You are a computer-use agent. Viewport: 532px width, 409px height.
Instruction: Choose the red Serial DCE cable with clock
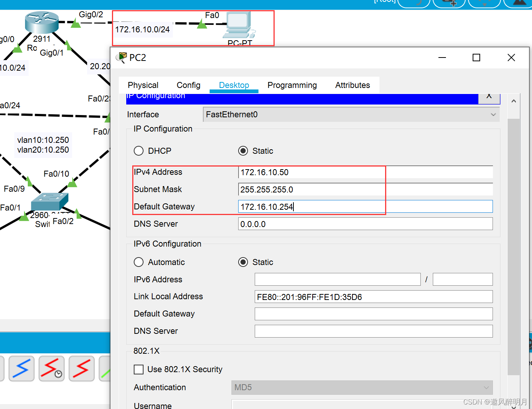click(51, 368)
